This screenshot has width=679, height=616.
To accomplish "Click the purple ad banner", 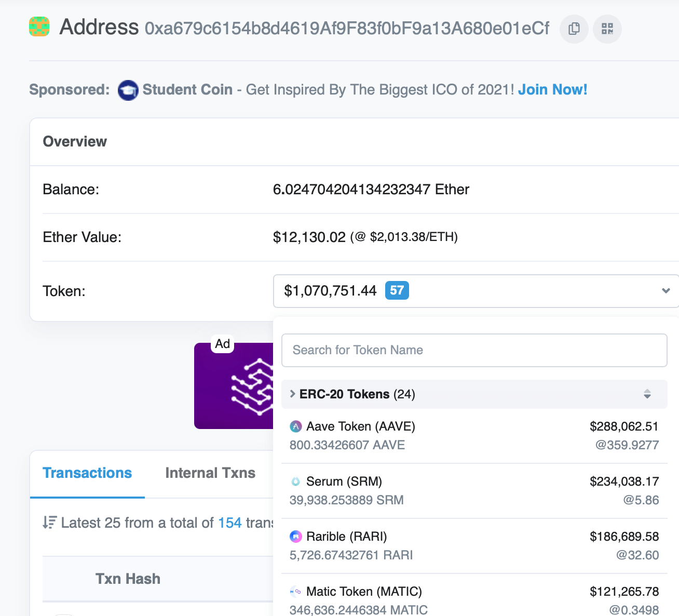I will 234,386.
